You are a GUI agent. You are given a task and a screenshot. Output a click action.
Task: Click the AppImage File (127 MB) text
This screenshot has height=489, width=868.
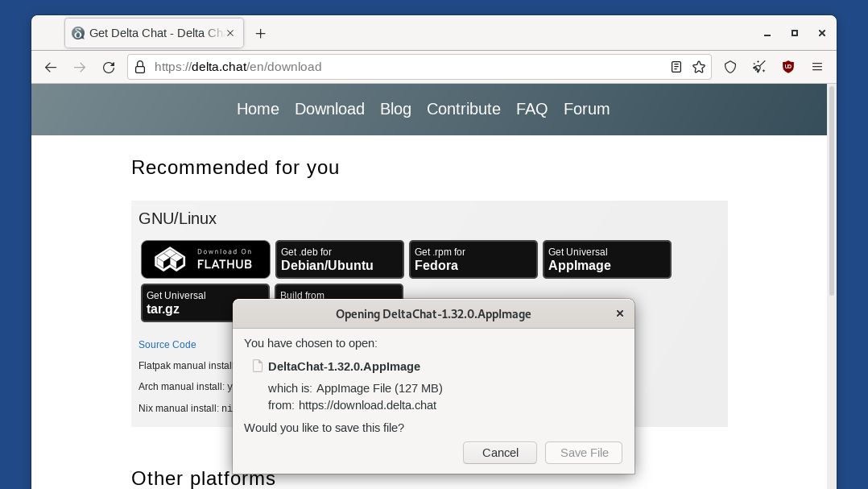[x=379, y=388]
